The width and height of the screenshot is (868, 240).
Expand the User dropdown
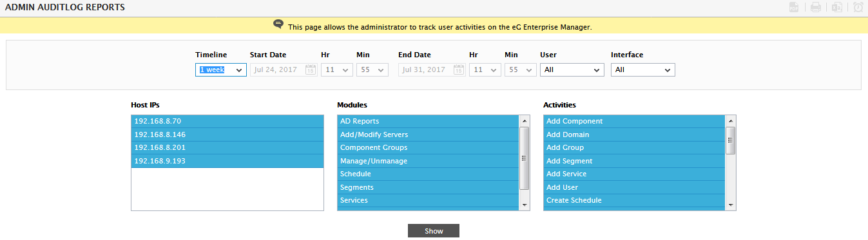(572, 69)
